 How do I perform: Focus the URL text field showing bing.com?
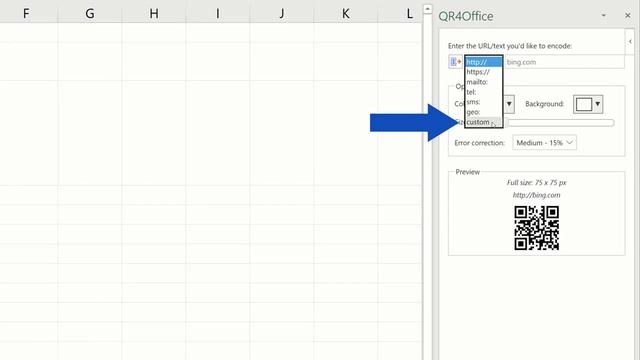(564, 62)
